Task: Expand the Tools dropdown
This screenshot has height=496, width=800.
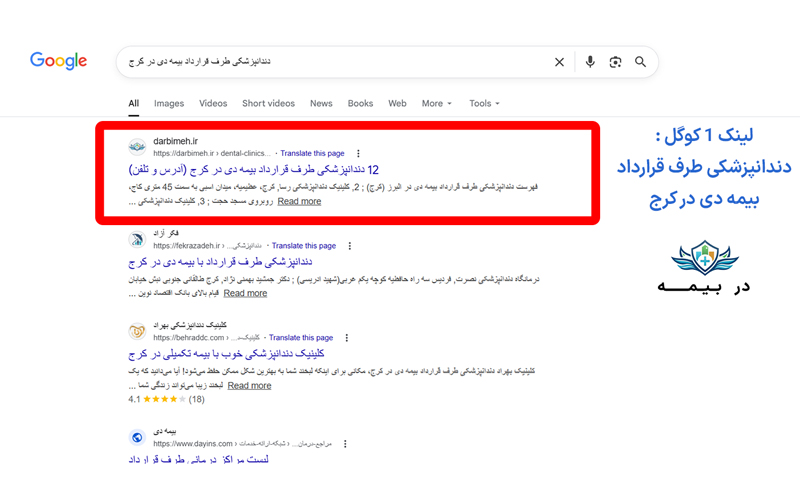Action: click(484, 104)
